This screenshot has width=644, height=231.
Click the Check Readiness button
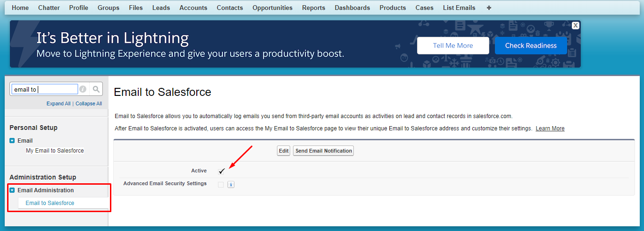tap(531, 45)
